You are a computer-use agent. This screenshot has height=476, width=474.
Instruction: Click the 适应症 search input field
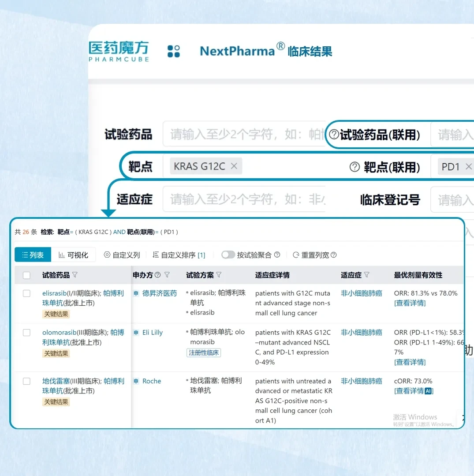point(244,199)
